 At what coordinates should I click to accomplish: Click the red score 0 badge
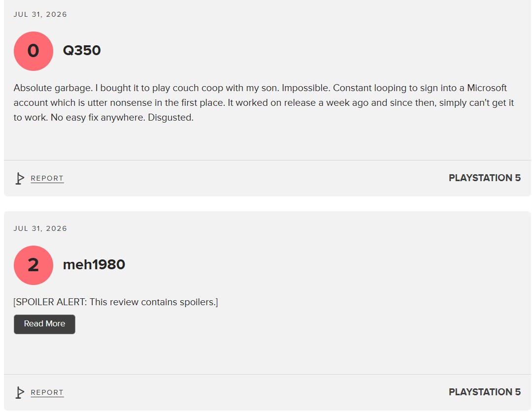coord(33,51)
